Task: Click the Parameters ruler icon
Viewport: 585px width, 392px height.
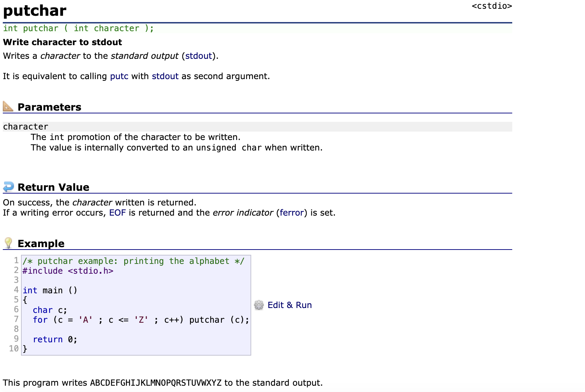Action: click(x=8, y=106)
